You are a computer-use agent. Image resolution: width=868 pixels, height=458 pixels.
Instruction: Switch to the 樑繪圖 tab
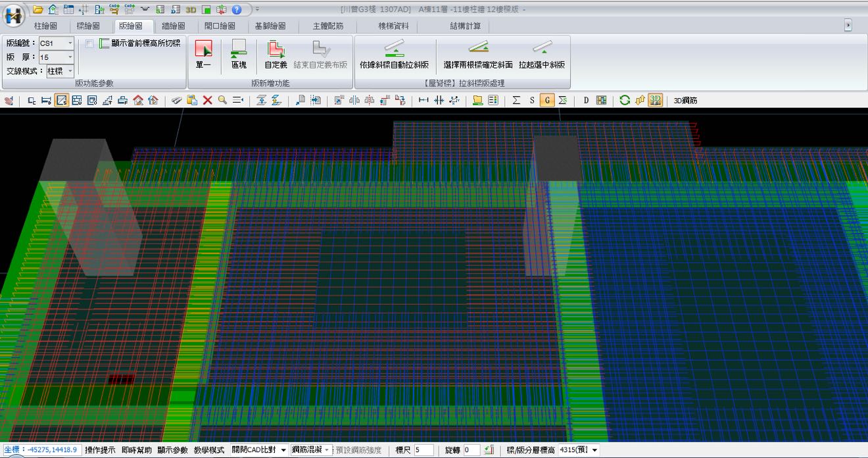click(x=88, y=26)
